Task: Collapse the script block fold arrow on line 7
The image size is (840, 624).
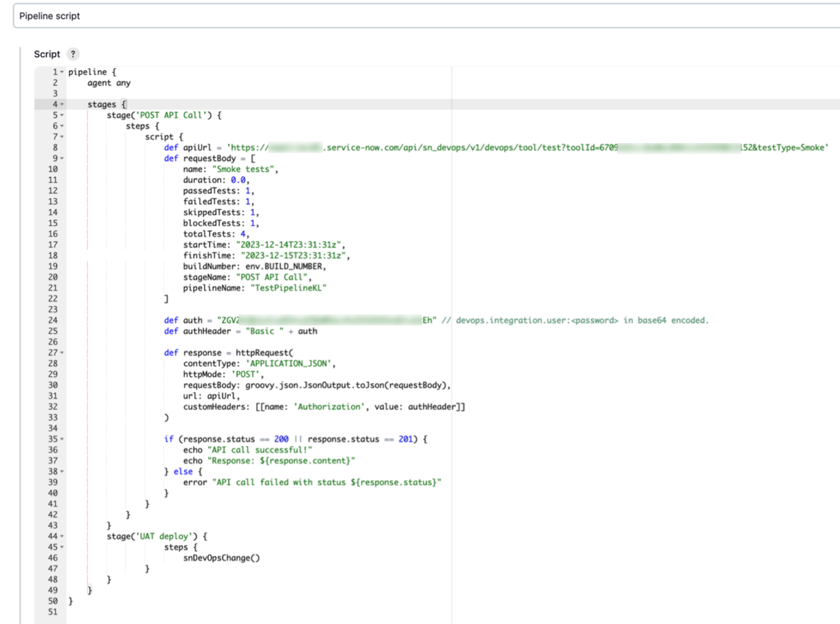Action: click(x=62, y=137)
